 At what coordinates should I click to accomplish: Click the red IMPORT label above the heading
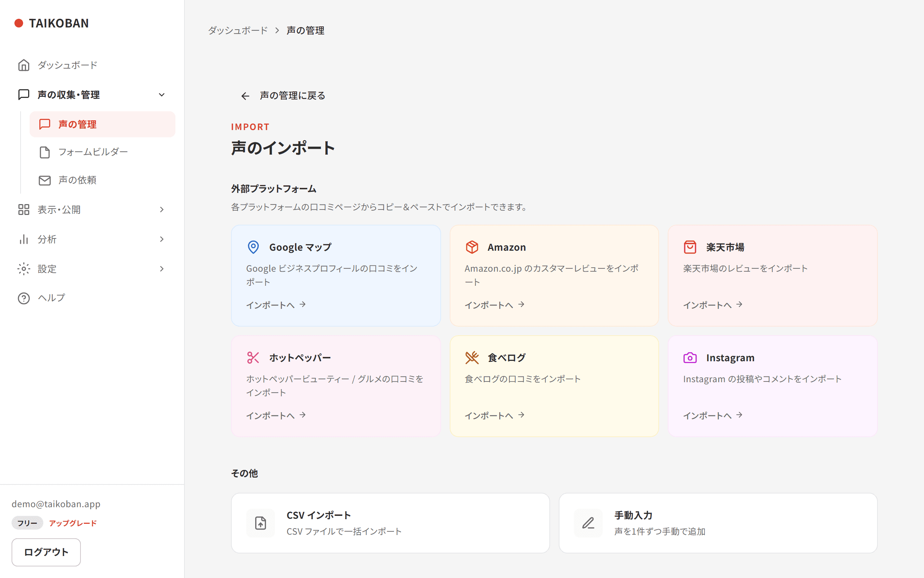coord(250,127)
